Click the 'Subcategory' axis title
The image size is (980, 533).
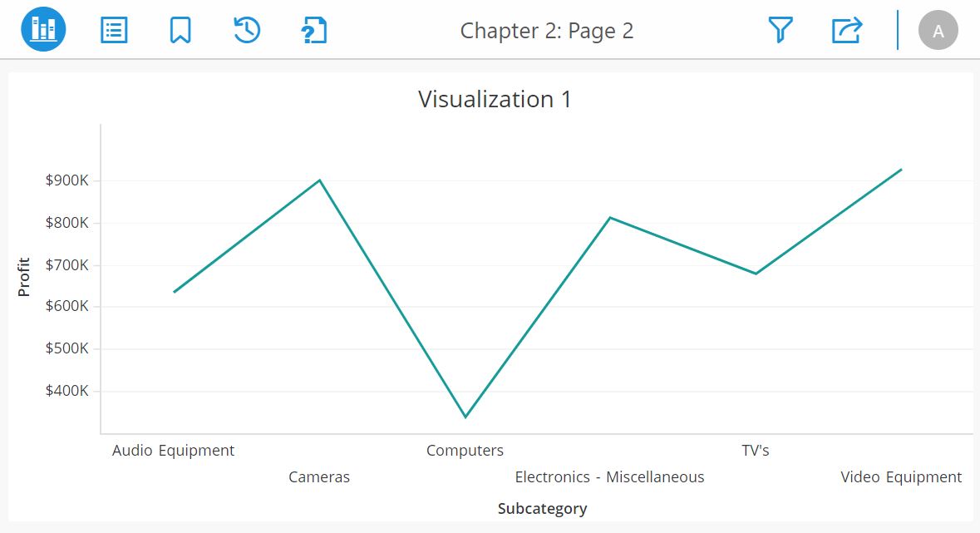(x=542, y=508)
